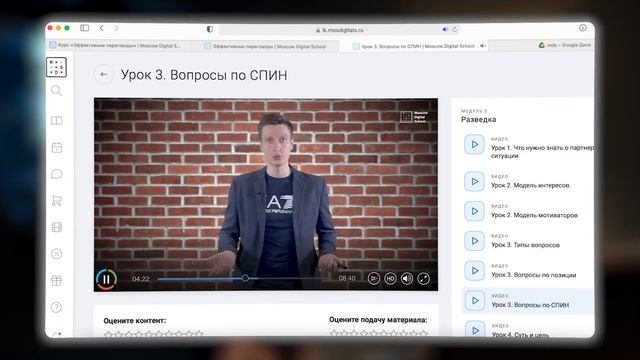
Task: Enter fullscreen mode in video player
Action: [424, 279]
